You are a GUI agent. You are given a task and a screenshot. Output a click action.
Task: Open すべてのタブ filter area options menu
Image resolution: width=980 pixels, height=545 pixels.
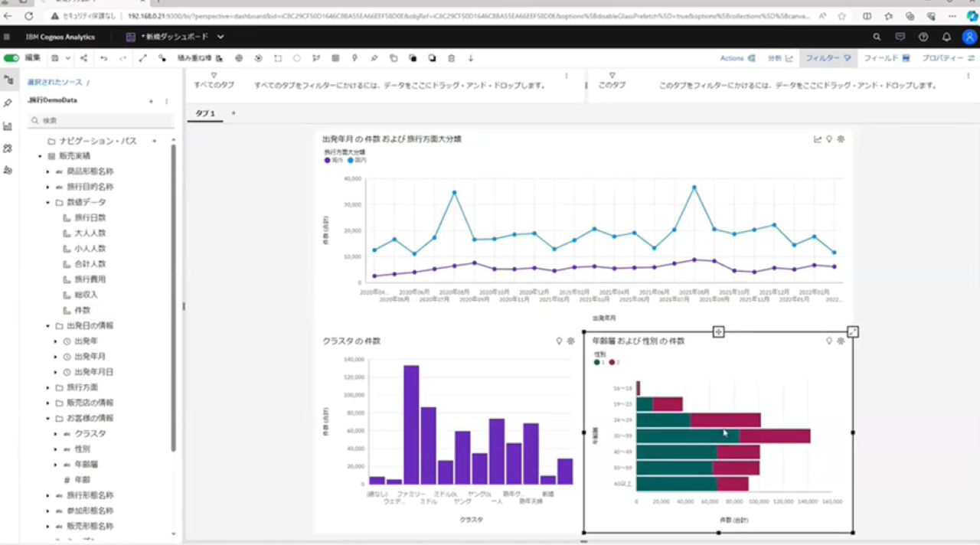[x=567, y=76]
